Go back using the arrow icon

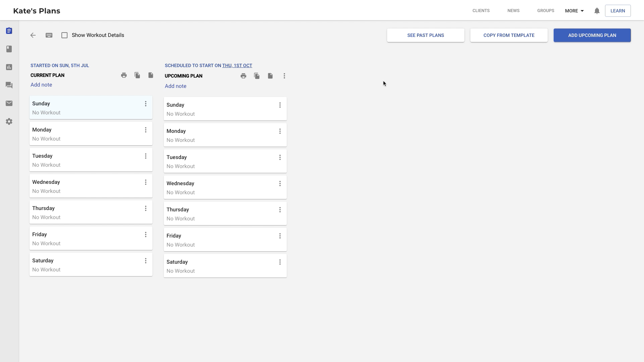pos(33,35)
